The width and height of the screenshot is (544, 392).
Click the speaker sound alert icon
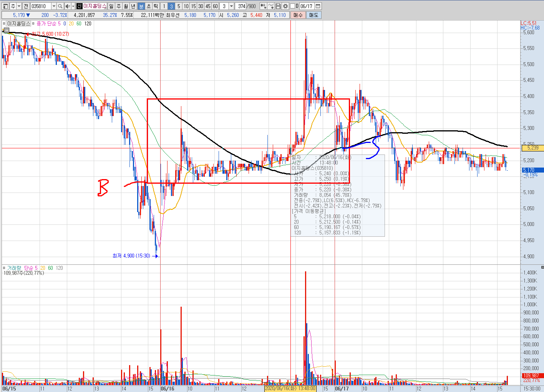pos(68,6)
